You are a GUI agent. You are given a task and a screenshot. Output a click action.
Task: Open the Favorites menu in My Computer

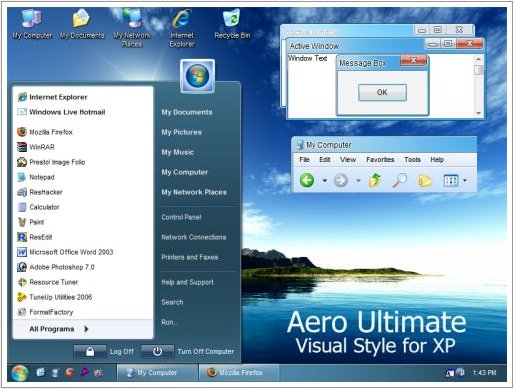pos(380,160)
